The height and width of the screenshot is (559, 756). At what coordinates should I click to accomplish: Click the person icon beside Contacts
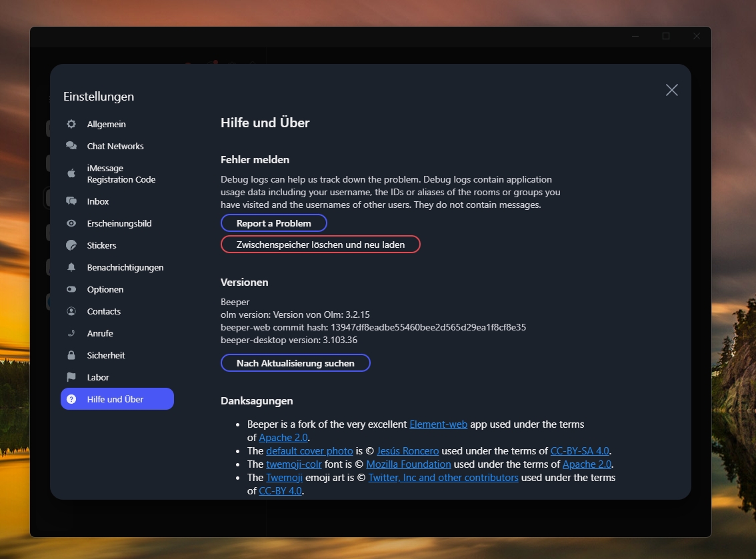(71, 311)
